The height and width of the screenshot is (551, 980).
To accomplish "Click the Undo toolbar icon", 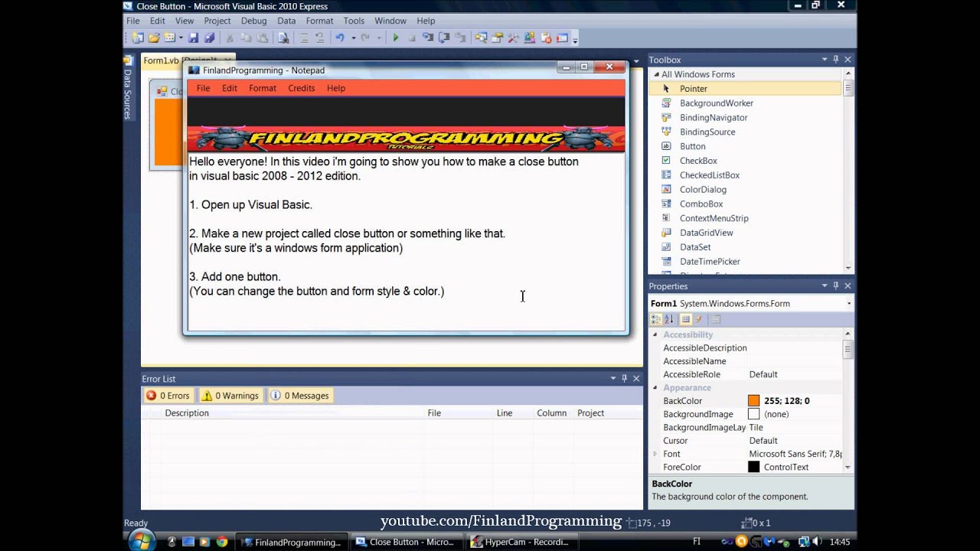I will coord(340,37).
